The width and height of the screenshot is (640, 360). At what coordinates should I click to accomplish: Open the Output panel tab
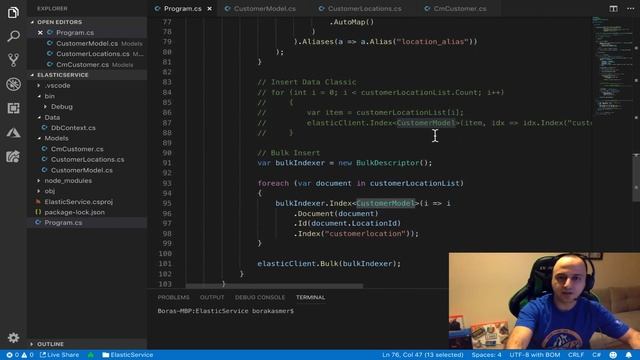tap(212, 297)
